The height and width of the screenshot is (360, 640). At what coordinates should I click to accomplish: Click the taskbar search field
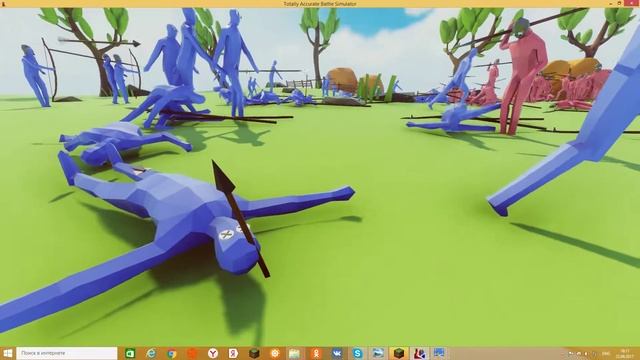pyautogui.click(x=67, y=353)
